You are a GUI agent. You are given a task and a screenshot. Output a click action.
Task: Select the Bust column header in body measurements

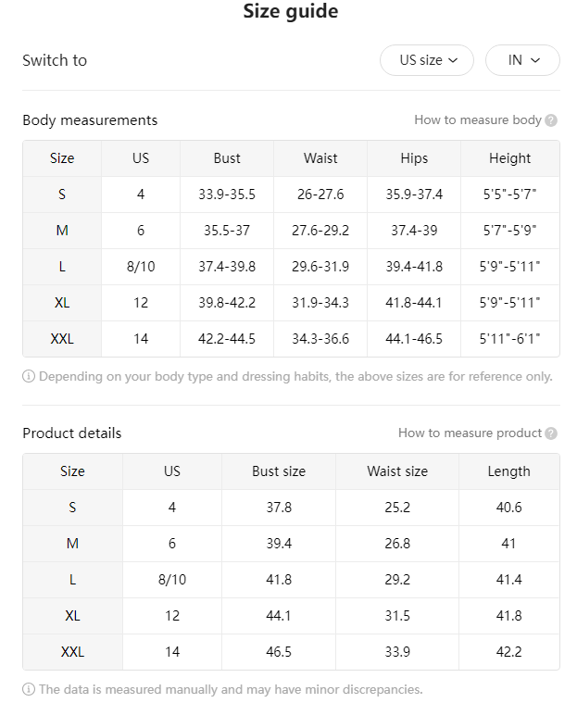(227, 158)
